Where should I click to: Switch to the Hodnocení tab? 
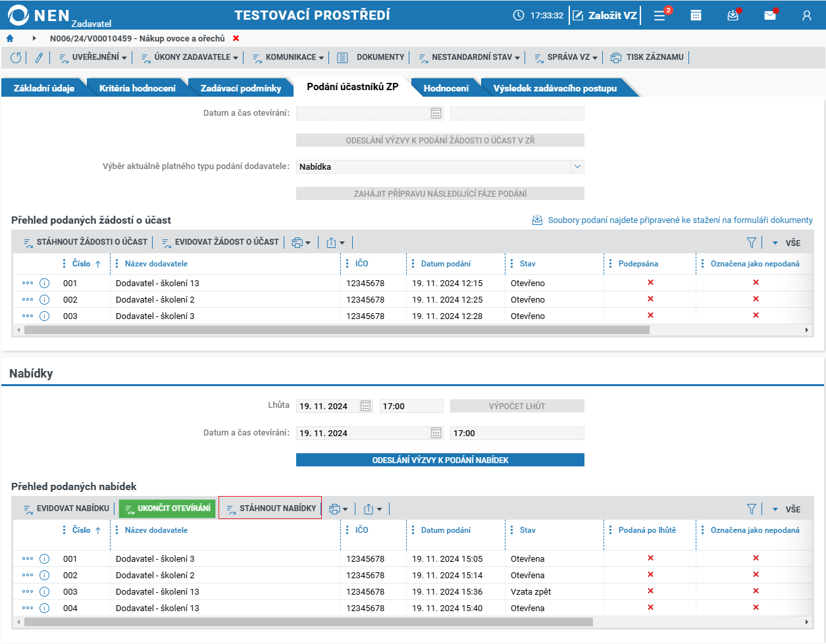[x=446, y=88]
